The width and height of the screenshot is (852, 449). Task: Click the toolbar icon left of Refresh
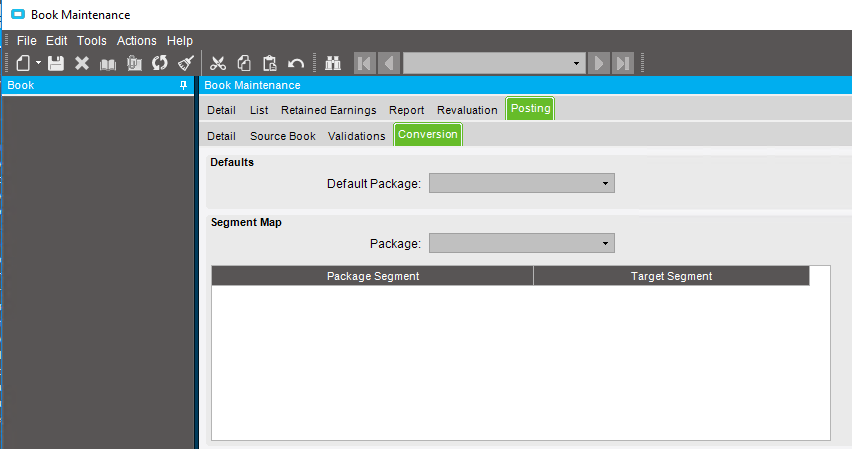point(134,63)
